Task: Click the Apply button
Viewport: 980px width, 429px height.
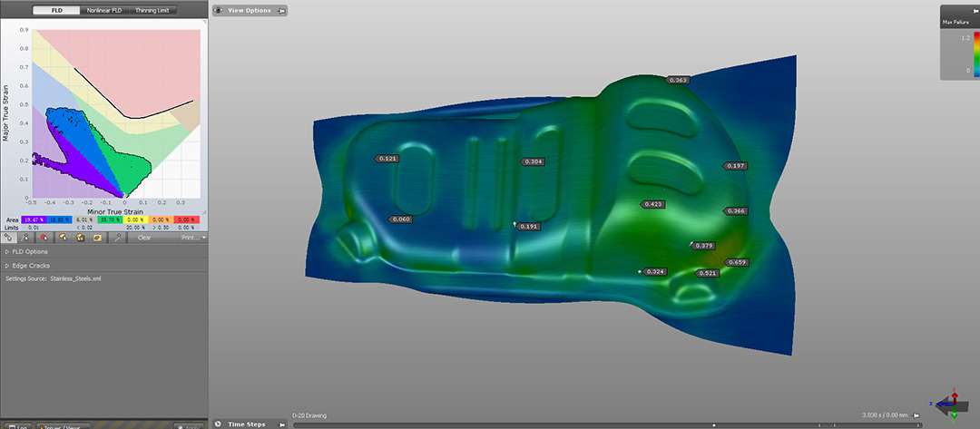Action: pyautogui.click(x=189, y=426)
